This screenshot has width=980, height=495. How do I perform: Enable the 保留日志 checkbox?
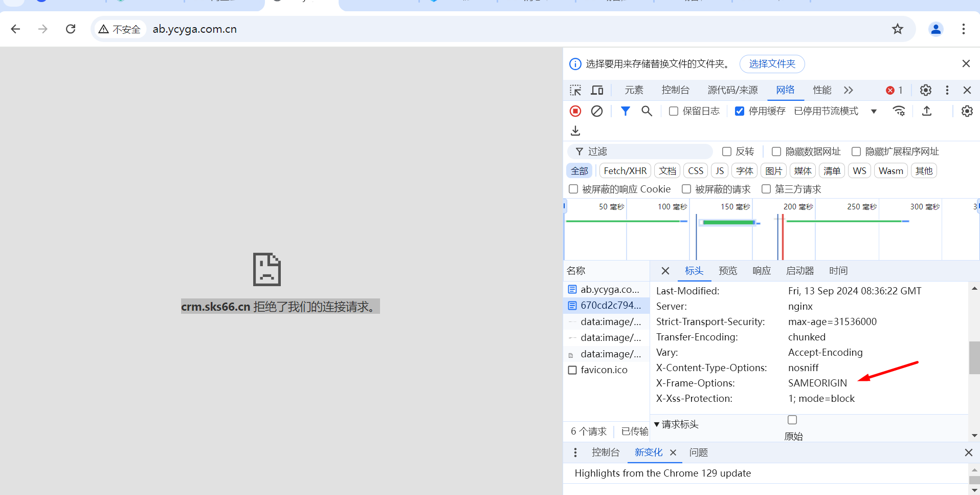click(674, 111)
